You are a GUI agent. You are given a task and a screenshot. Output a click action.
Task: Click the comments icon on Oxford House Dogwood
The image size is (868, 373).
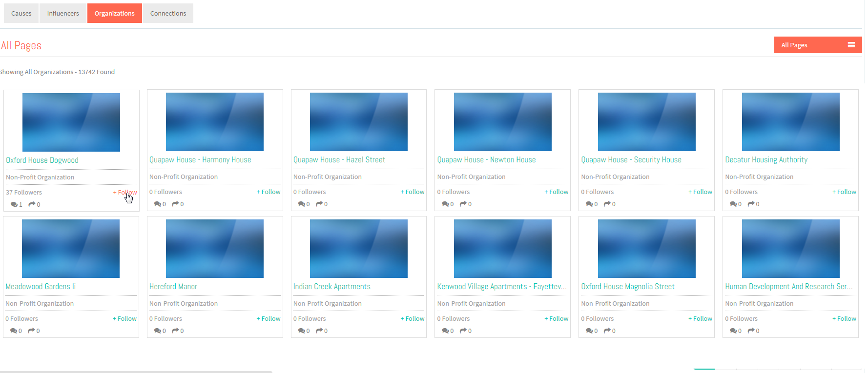(14, 204)
